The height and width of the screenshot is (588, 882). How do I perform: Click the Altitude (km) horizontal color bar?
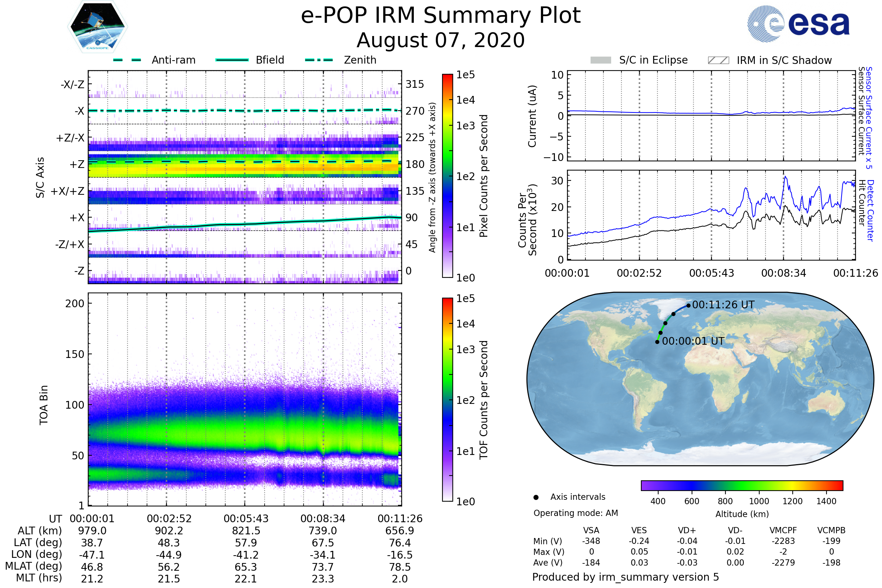click(x=742, y=485)
